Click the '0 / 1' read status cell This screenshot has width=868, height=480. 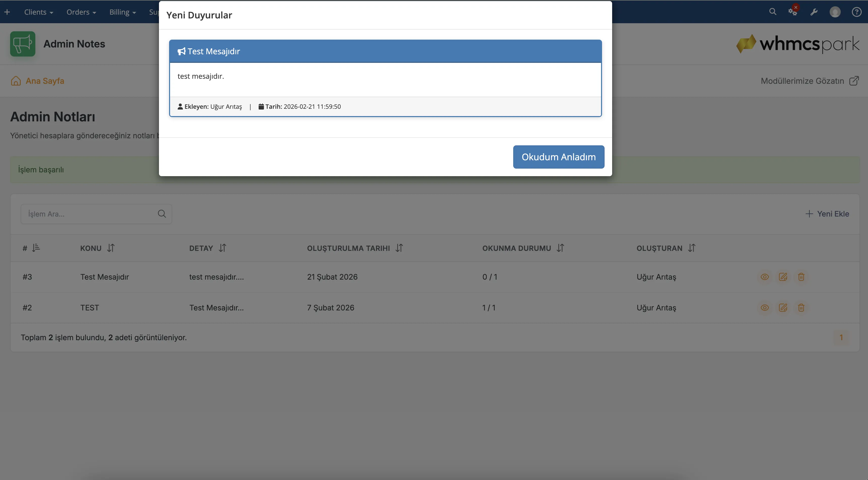490,277
